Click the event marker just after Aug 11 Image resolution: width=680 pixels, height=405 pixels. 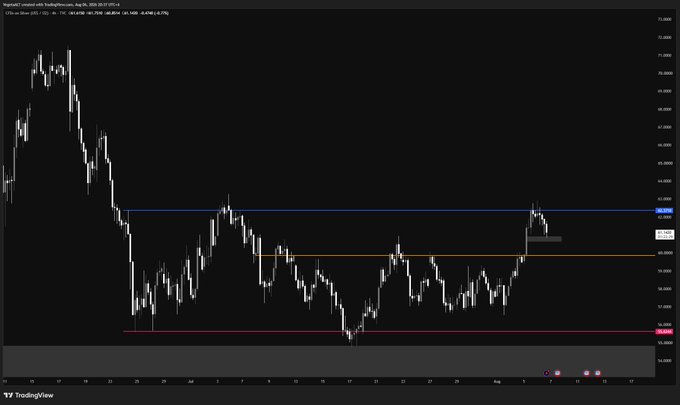(x=586, y=373)
